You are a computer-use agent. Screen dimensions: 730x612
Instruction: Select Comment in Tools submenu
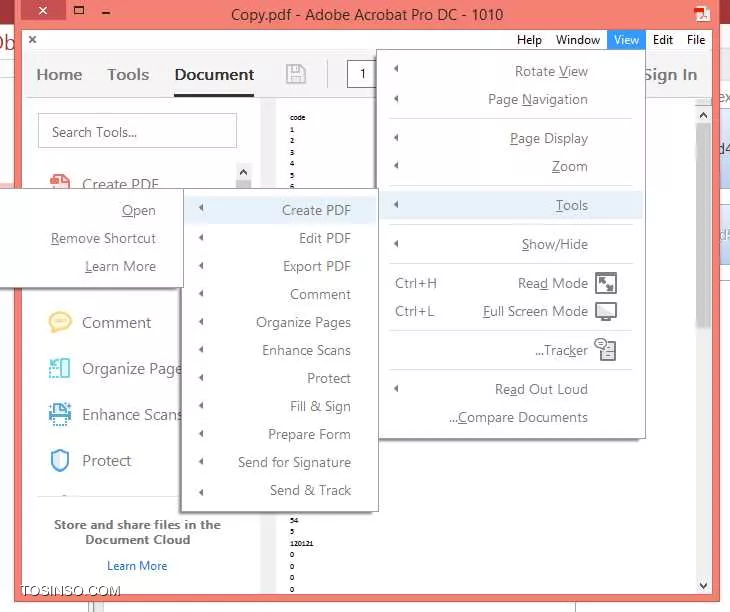coord(280,294)
